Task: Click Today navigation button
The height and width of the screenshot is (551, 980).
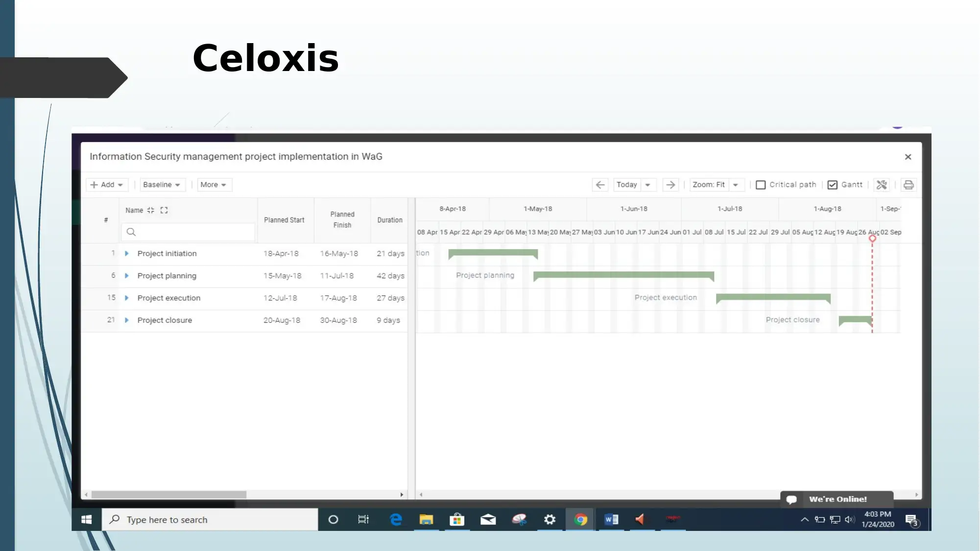Action: tap(626, 184)
